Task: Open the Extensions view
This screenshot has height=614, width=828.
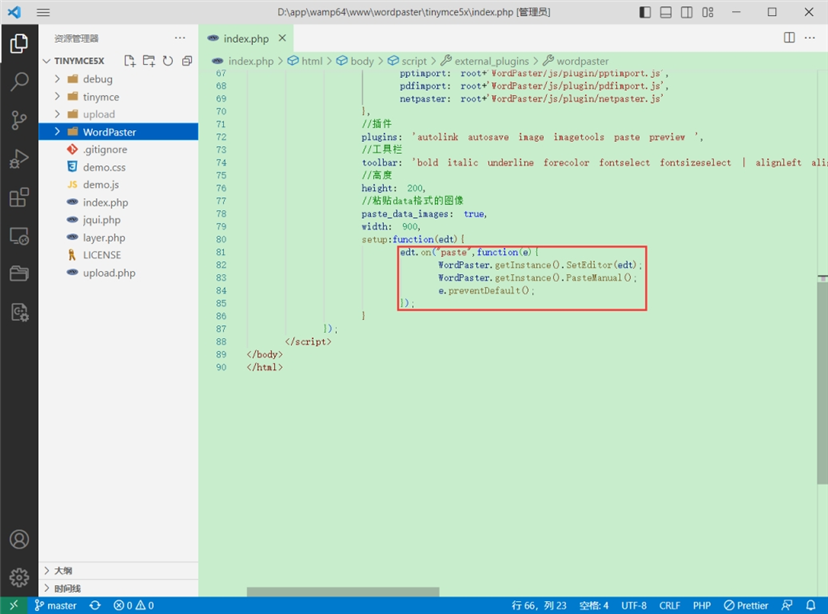Action: coord(19,197)
